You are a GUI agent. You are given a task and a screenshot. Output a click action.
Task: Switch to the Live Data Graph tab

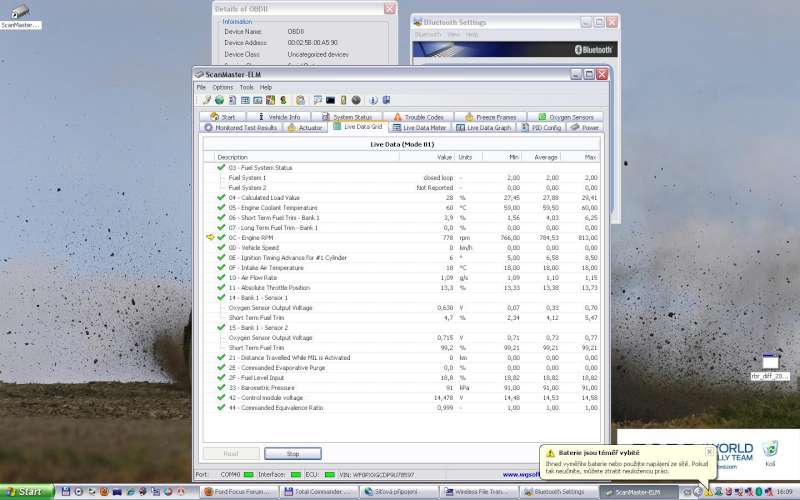pyautogui.click(x=489, y=128)
